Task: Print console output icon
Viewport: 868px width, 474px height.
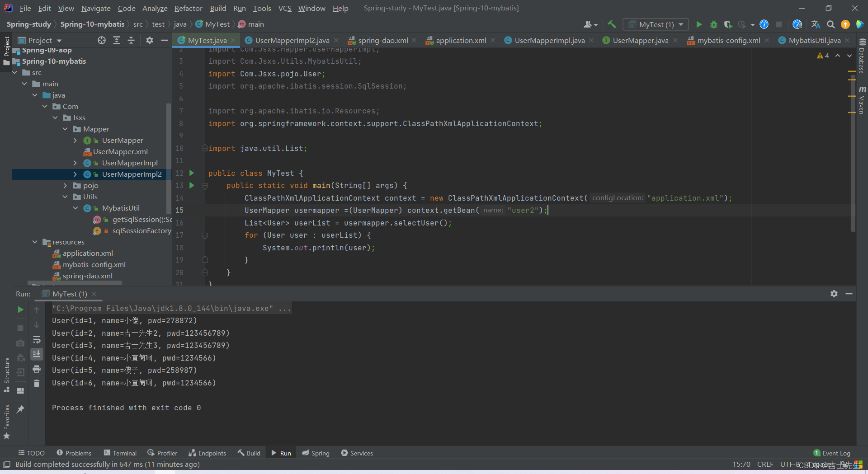Action: pos(37,369)
